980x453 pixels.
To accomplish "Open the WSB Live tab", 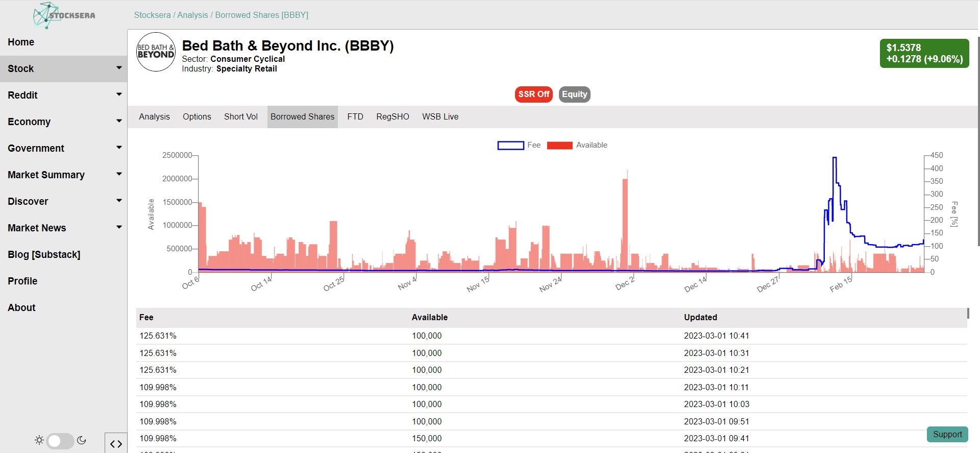I will [440, 116].
